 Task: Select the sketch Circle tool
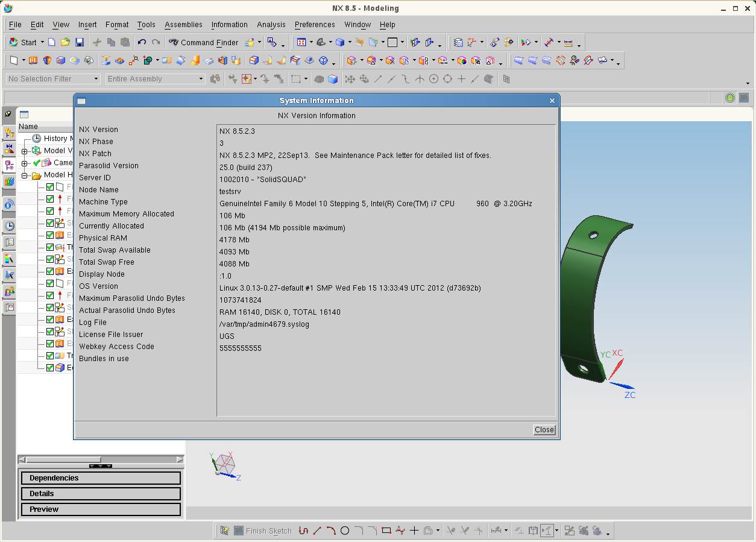click(345, 531)
